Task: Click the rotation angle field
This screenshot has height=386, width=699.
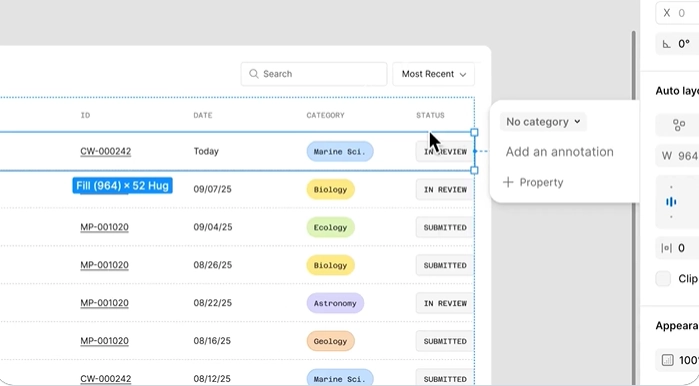Action: click(x=677, y=44)
